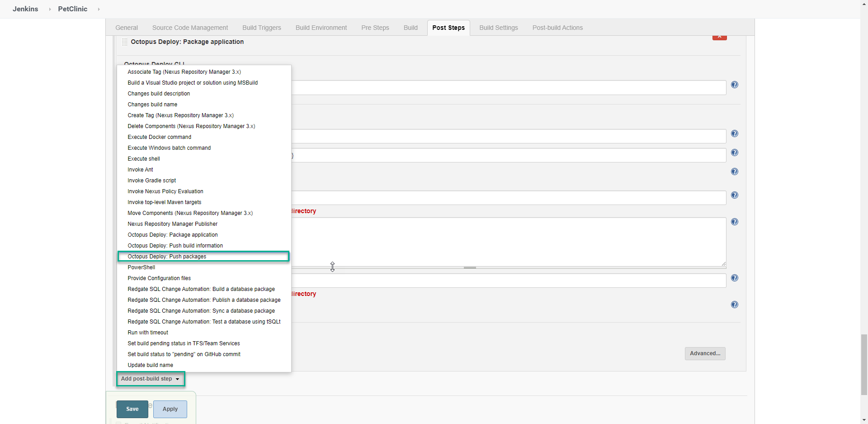Viewport: 868px width, 424px height.
Task: Click help icon beside field containing curly brace
Action: tap(735, 152)
